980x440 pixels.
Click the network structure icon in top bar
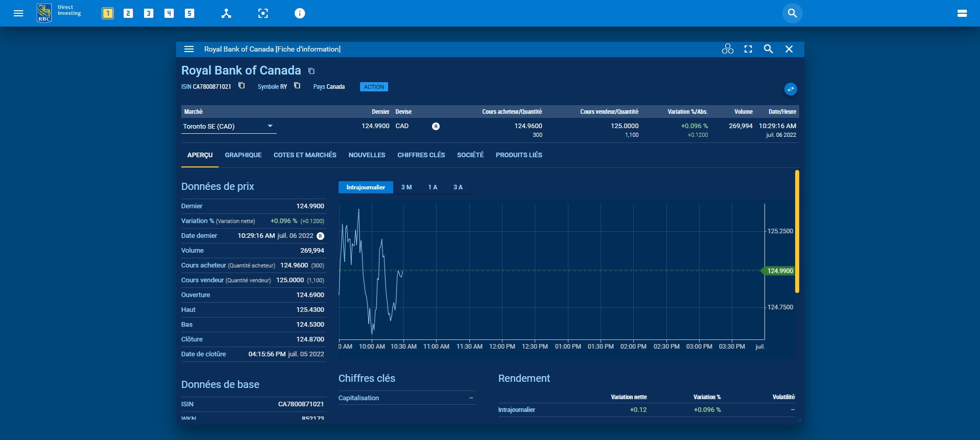(x=226, y=13)
